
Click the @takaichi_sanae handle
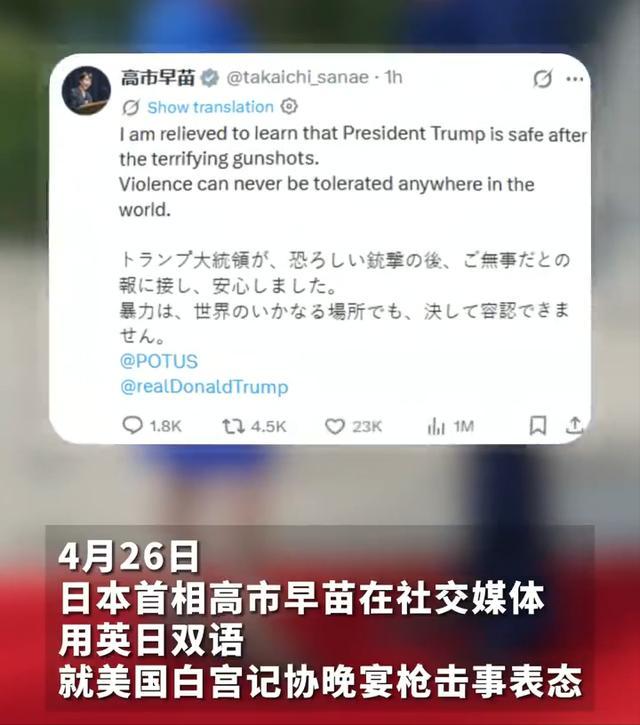[297, 77]
